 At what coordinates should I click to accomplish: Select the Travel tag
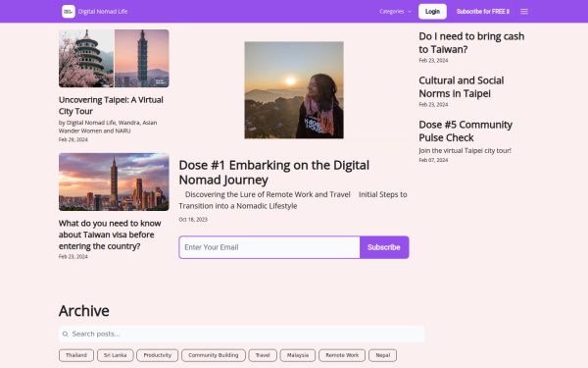point(263,355)
